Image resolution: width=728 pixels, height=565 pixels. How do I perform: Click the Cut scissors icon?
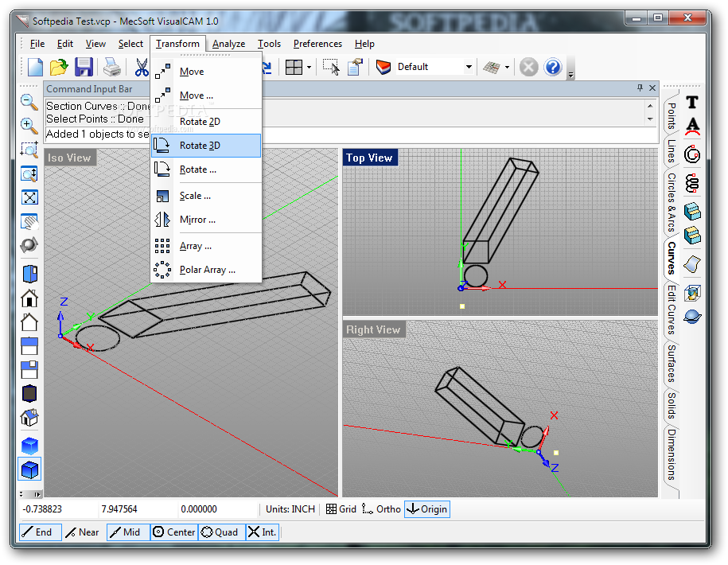point(142,68)
